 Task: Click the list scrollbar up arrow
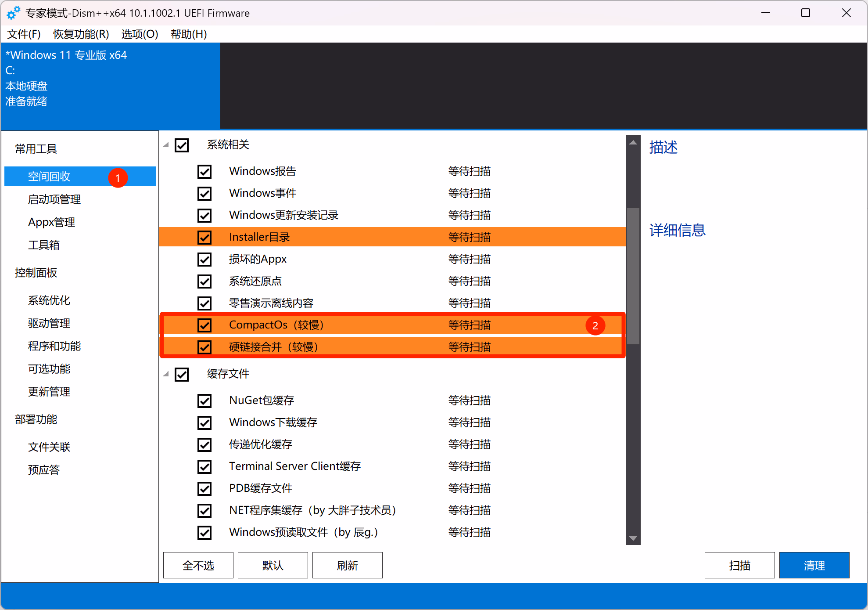tap(633, 142)
